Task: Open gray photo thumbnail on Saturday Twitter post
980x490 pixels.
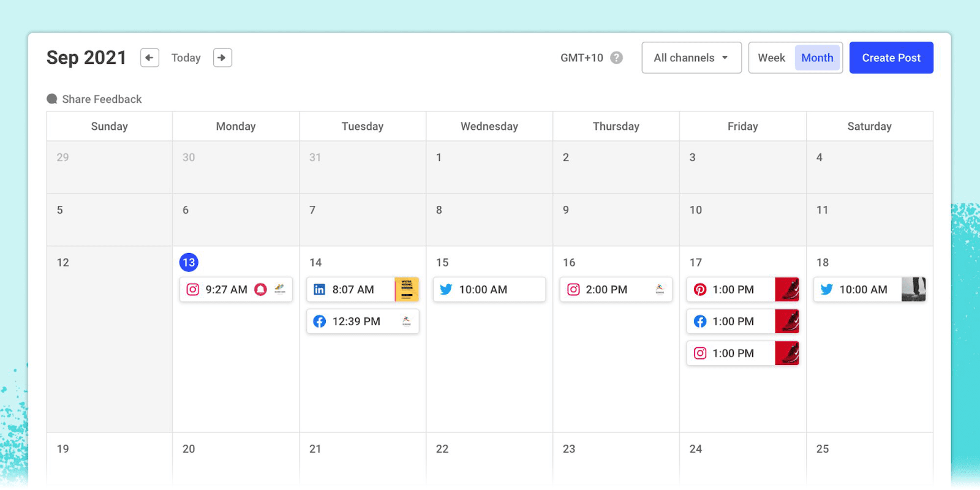Action: click(914, 290)
